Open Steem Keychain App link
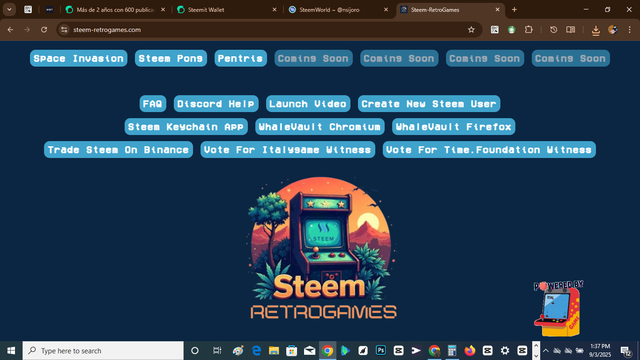This screenshot has width=640, height=360. click(186, 127)
